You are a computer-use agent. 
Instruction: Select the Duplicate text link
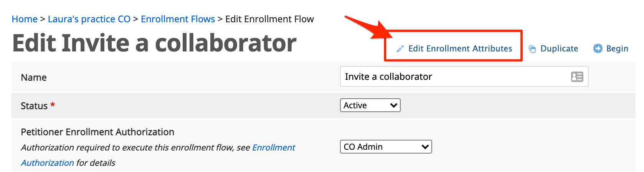pyautogui.click(x=559, y=48)
